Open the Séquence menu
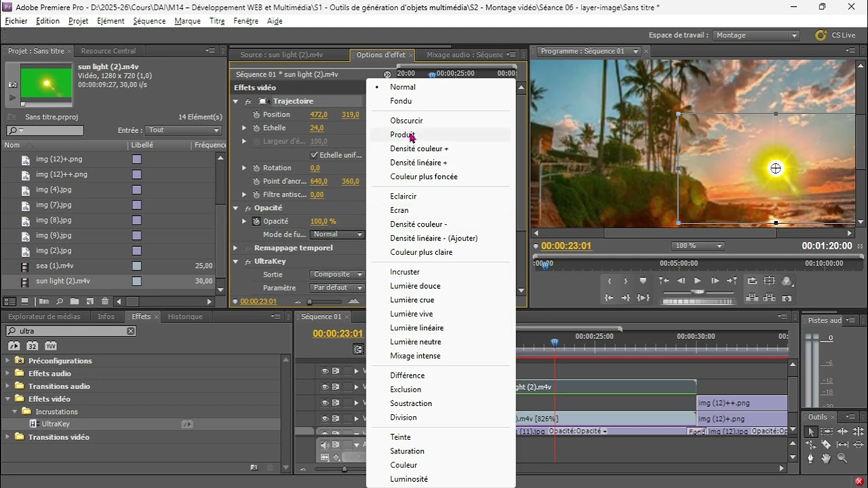The height and width of the screenshot is (488, 868). [x=149, y=21]
